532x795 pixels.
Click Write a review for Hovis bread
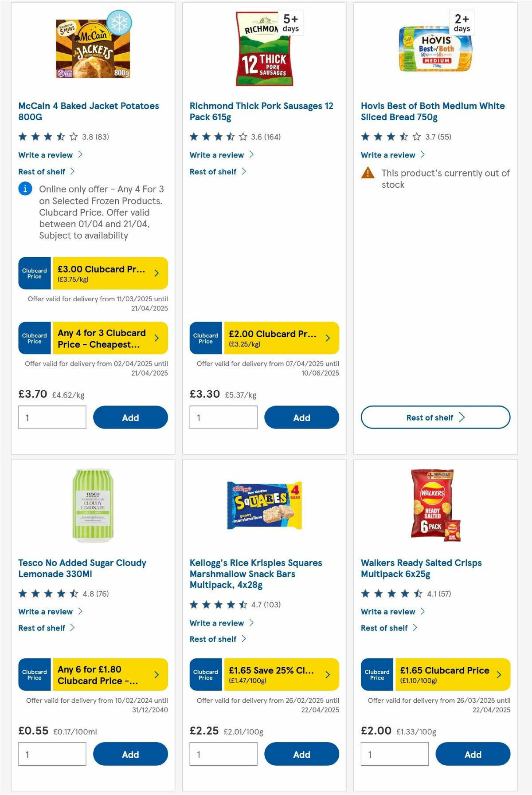pyautogui.click(x=388, y=155)
